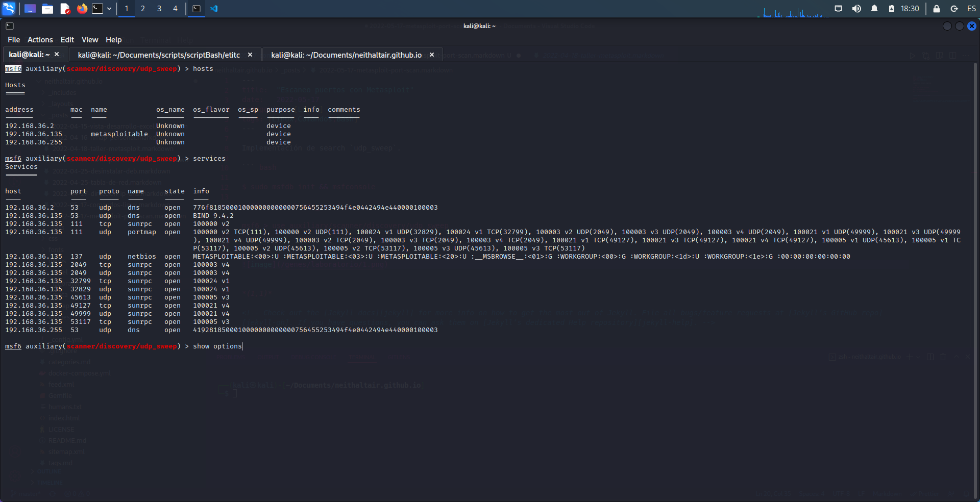
Task: Click the 'state' column header in services
Action: coord(175,191)
